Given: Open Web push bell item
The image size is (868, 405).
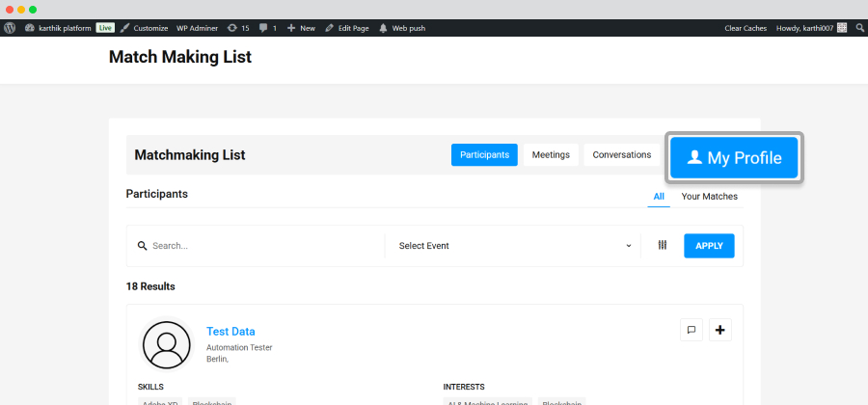Looking at the screenshot, I should (402, 28).
